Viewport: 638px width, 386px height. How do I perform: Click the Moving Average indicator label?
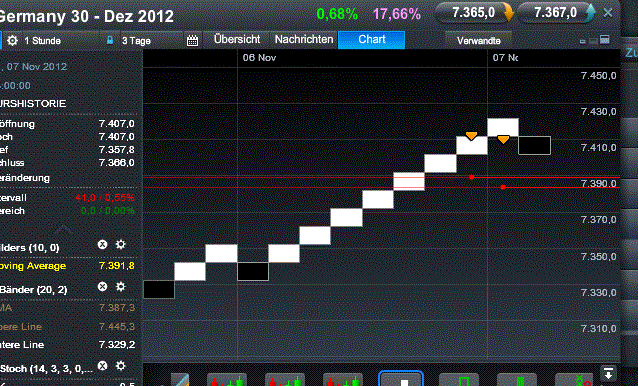coord(32,266)
